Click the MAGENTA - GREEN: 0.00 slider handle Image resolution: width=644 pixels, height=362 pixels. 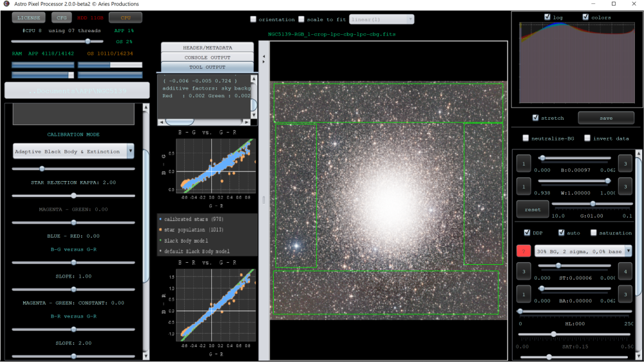[73, 196]
